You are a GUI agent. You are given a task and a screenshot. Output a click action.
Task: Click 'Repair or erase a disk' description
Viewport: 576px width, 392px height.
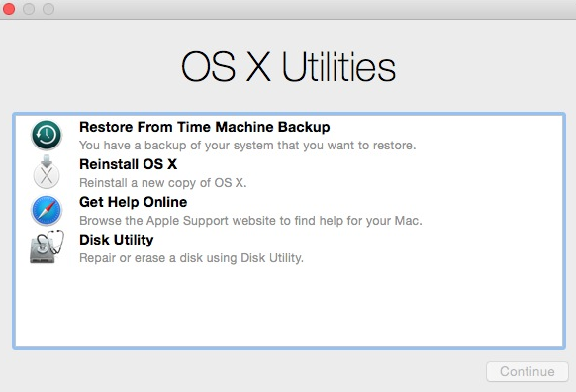click(x=191, y=258)
